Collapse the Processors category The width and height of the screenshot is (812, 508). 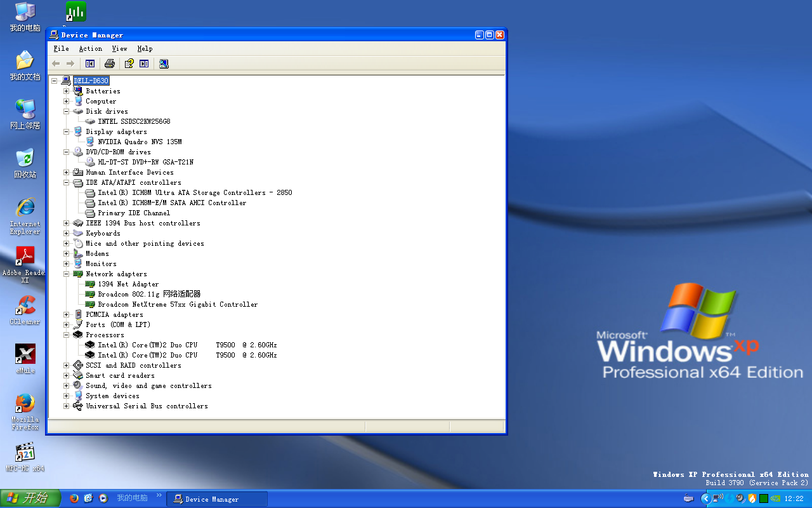tap(66, 335)
